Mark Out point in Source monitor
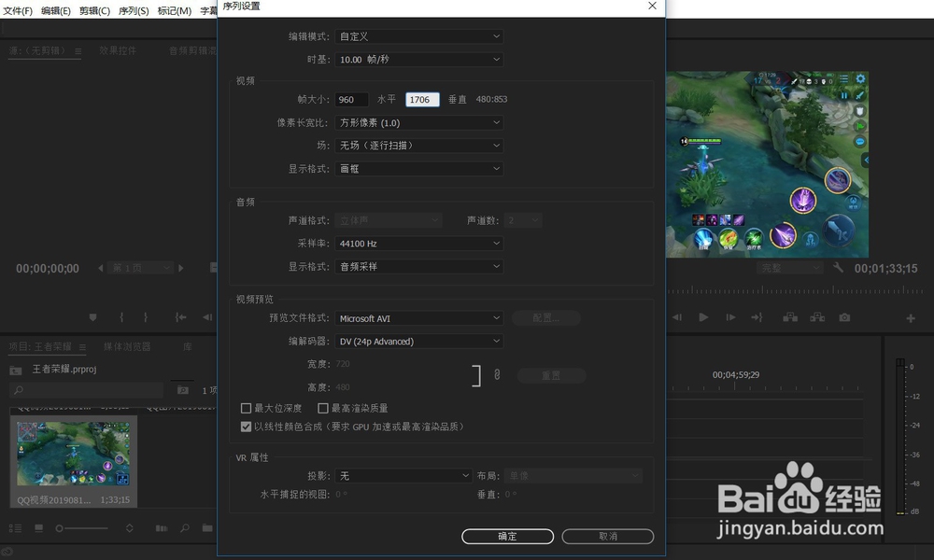The image size is (934, 560). (x=146, y=317)
